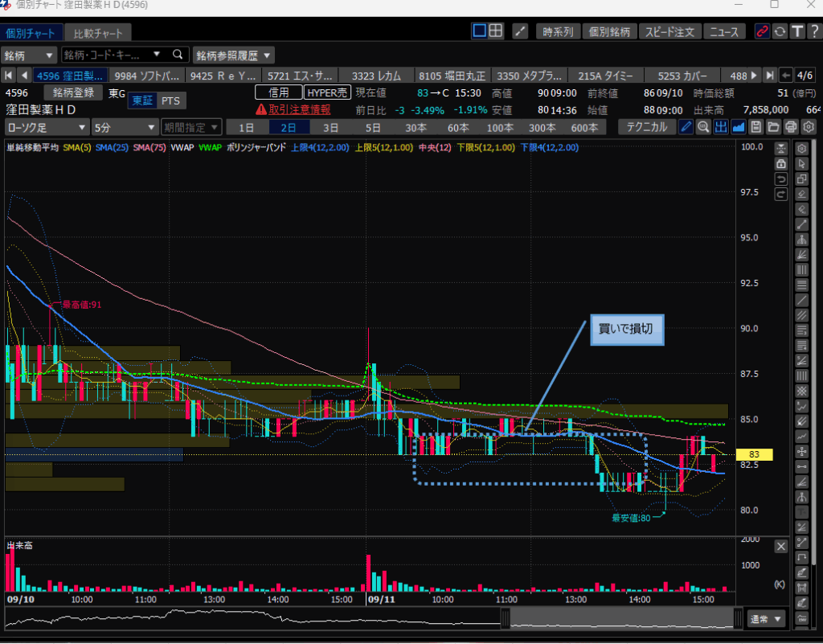Toggle the red chain link icon

[x=762, y=31]
